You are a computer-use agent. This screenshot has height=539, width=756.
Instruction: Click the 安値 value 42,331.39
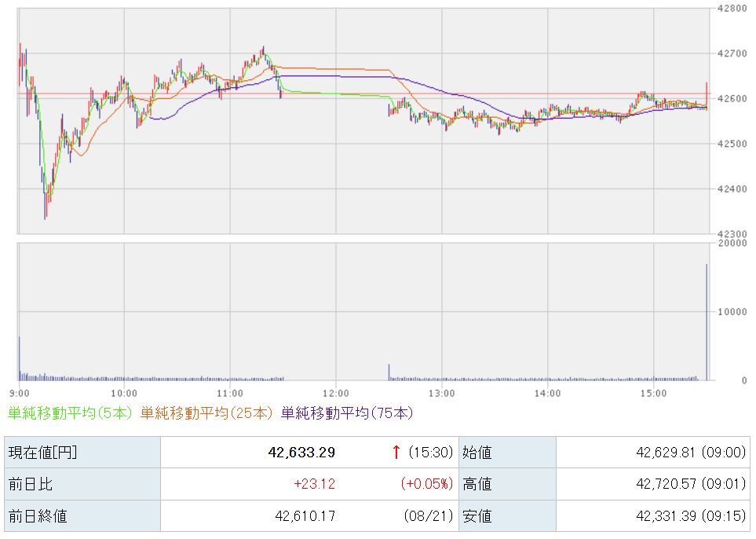666,516
